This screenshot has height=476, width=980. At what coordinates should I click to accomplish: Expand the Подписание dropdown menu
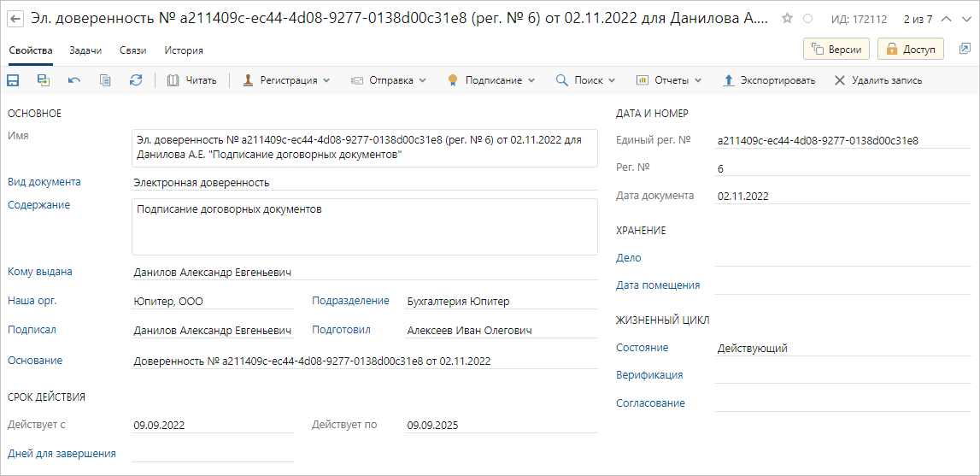491,80
